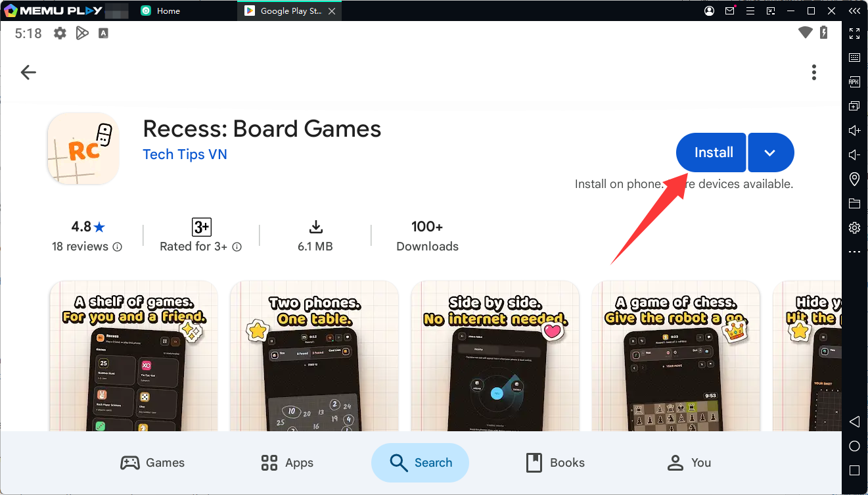This screenshot has height=495, width=868.
Task: Open the 'Two phones. One table.' screenshot
Action: click(315, 356)
